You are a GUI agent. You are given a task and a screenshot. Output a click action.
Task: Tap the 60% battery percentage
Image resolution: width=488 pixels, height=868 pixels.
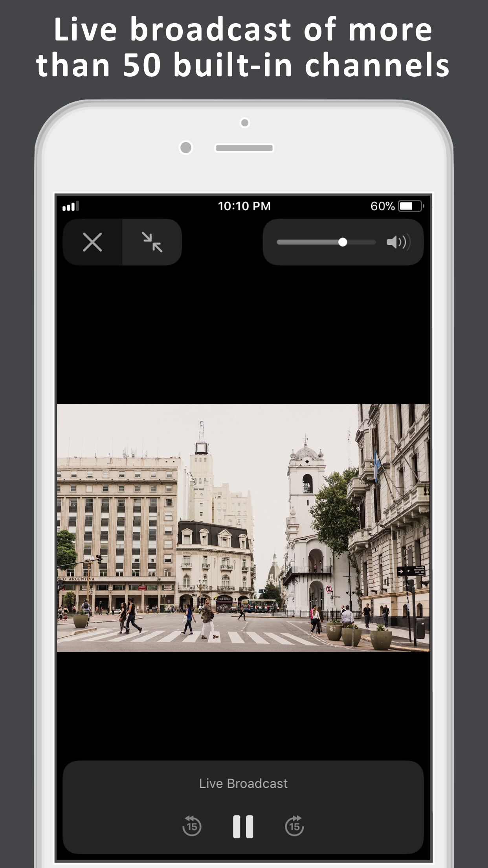(382, 206)
